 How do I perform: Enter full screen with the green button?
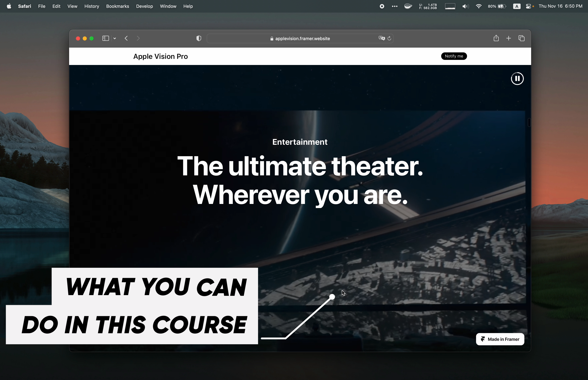(92, 38)
